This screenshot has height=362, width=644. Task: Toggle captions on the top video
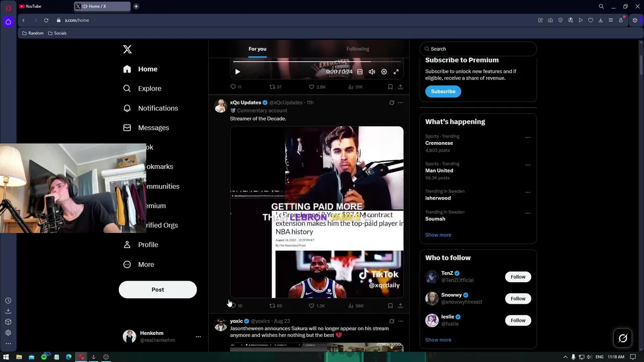pyautogui.click(x=360, y=72)
